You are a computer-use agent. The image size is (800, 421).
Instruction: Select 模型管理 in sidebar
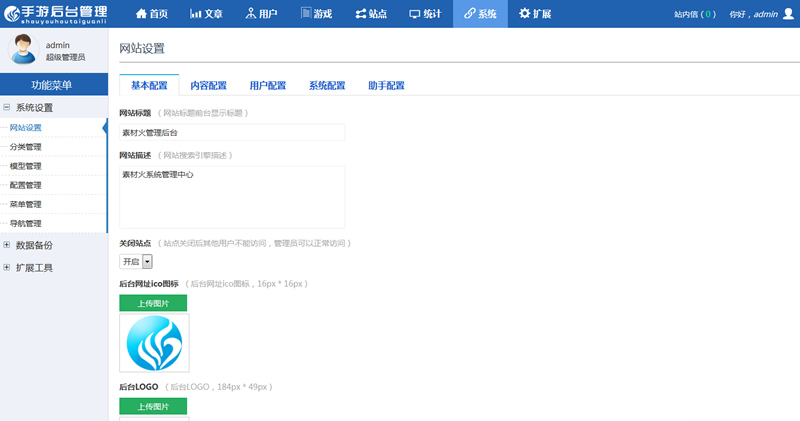pyautogui.click(x=26, y=166)
